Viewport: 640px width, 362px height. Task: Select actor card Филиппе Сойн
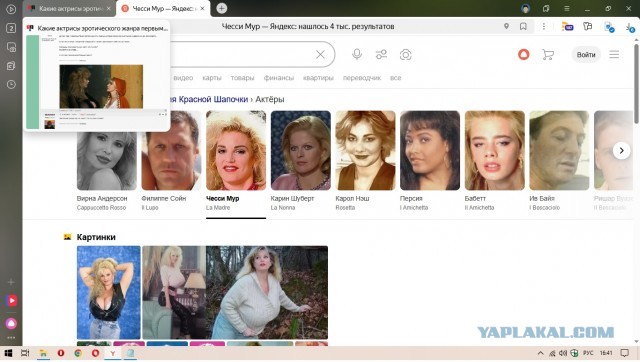coord(171,161)
